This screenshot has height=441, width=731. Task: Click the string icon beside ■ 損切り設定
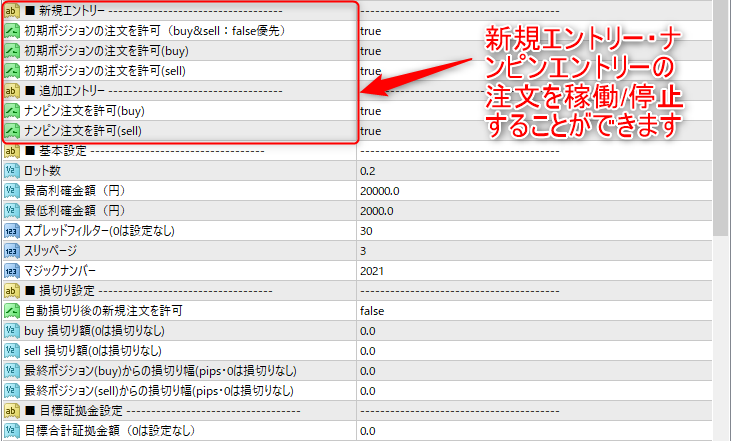[12, 291]
